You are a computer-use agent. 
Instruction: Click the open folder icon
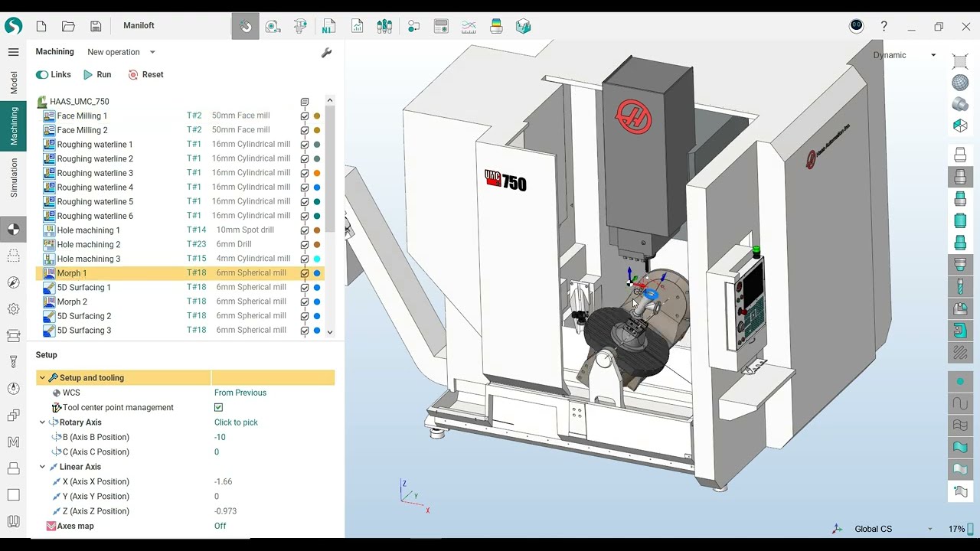point(68,26)
